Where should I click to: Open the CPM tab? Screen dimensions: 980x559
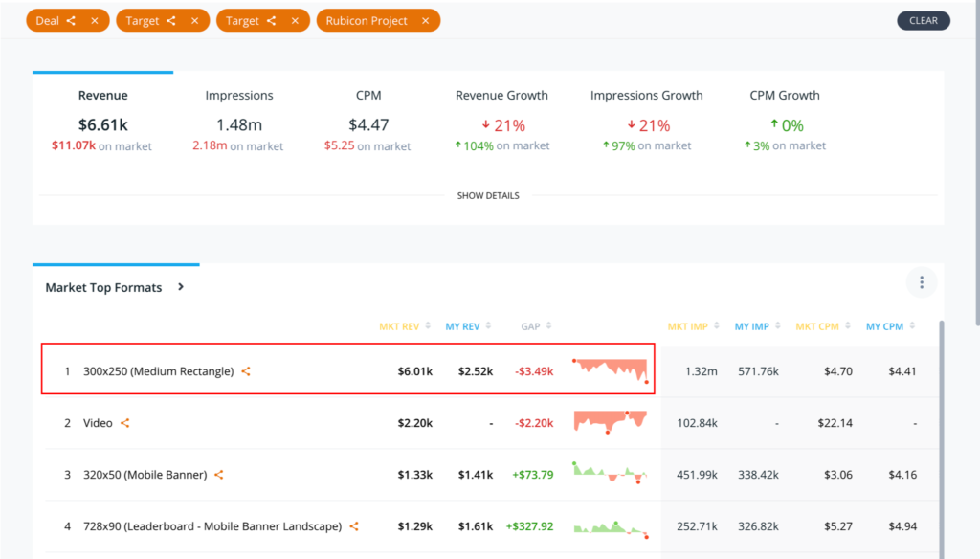(x=368, y=95)
